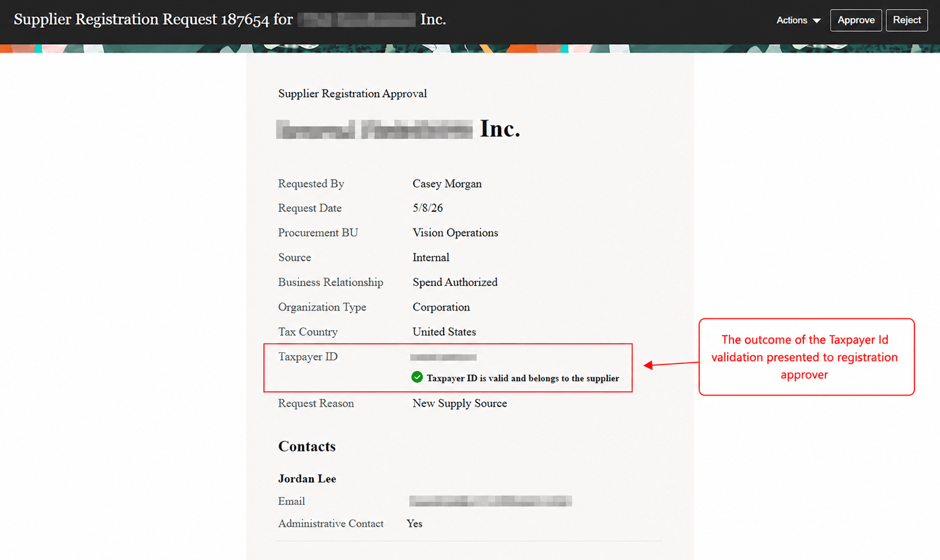Screen dimensions: 940x560
Task: Click the 'Request Date' label
Action: click(x=310, y=208)
